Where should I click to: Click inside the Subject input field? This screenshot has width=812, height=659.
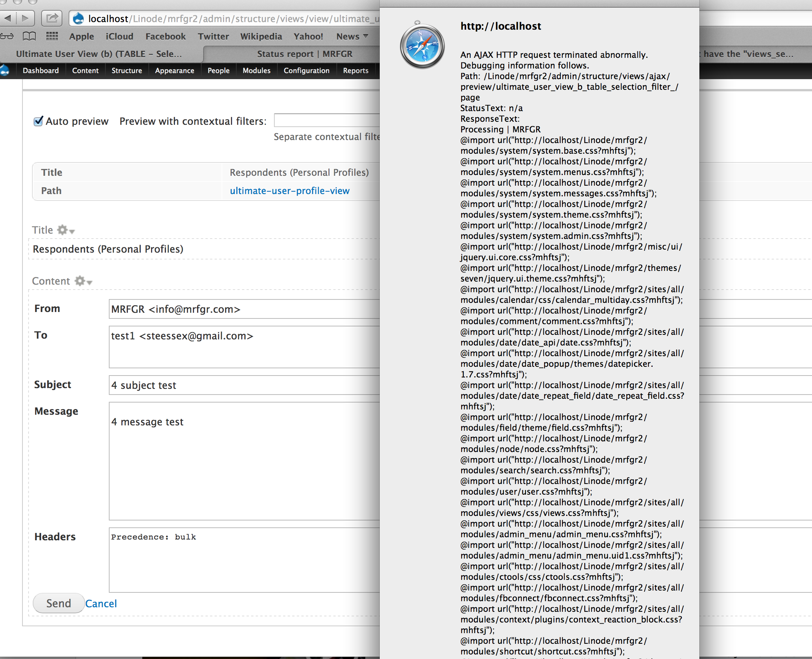point(228,385)
